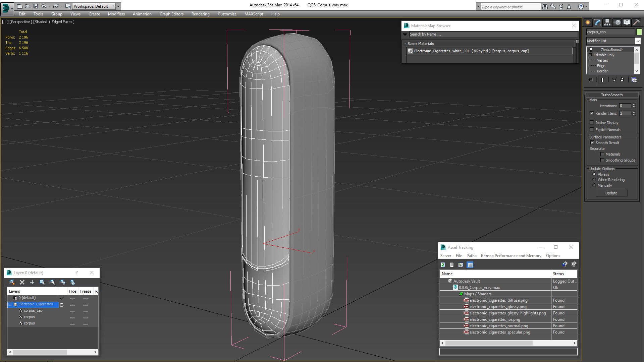Click Select Highlighted Objects and Layers icon

pos(42,282)
